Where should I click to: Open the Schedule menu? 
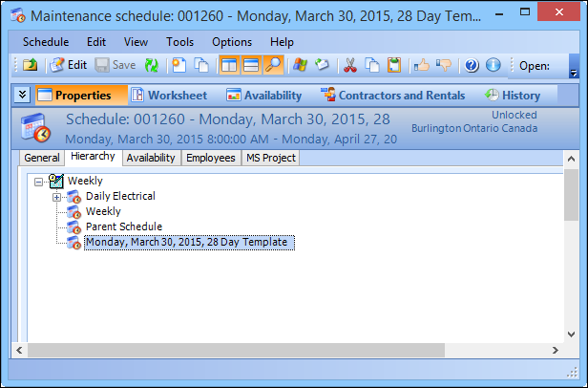coord(46,42)
